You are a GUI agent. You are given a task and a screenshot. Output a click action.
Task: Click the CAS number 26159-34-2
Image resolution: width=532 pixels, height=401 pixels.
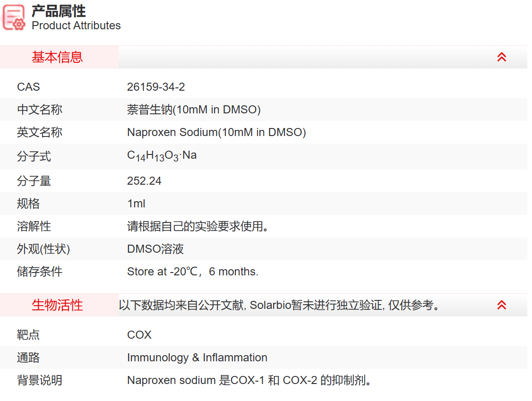[x=156, y=87]
